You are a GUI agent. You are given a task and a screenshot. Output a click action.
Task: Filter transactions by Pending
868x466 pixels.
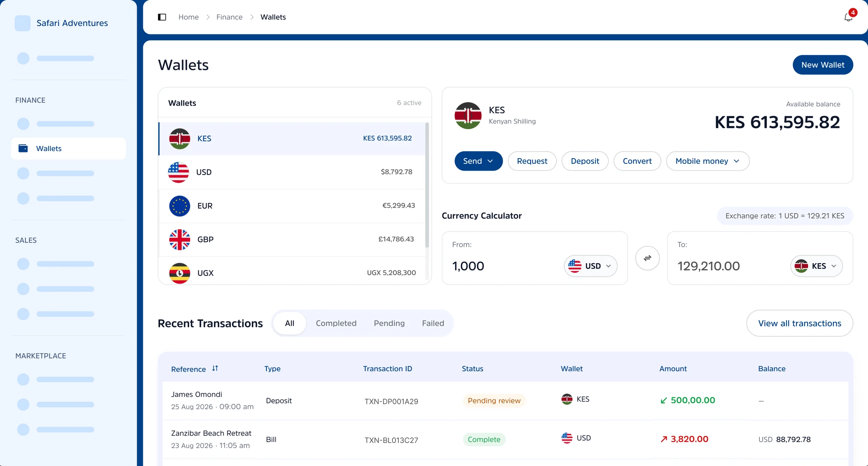pyautogui.click(x=389, y=323)
